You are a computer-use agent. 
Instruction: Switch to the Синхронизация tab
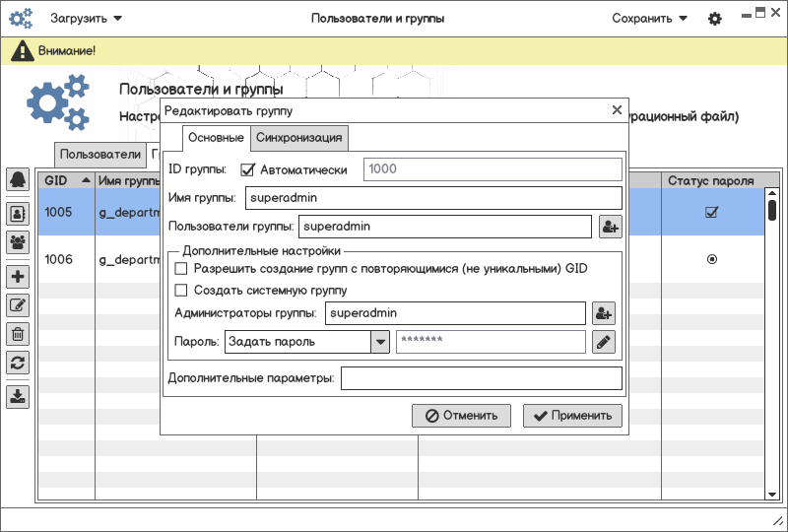(x=298, y=138)
